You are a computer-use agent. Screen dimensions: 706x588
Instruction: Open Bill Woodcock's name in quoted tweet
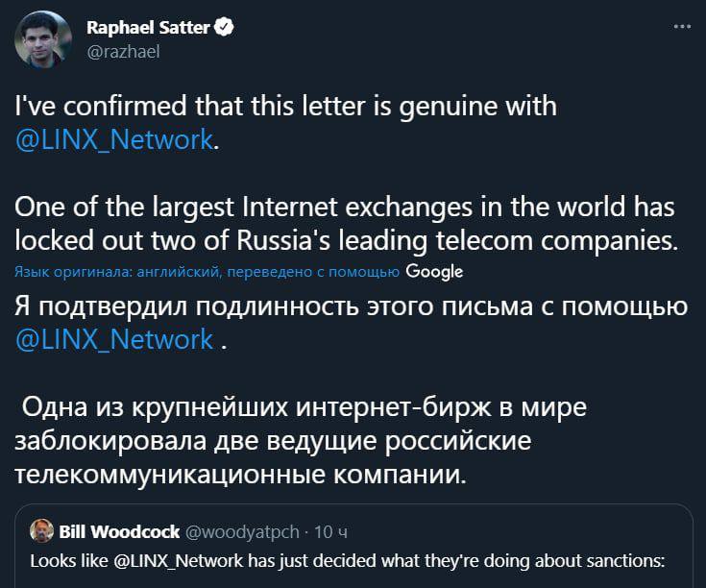click(x=119, y=531)
